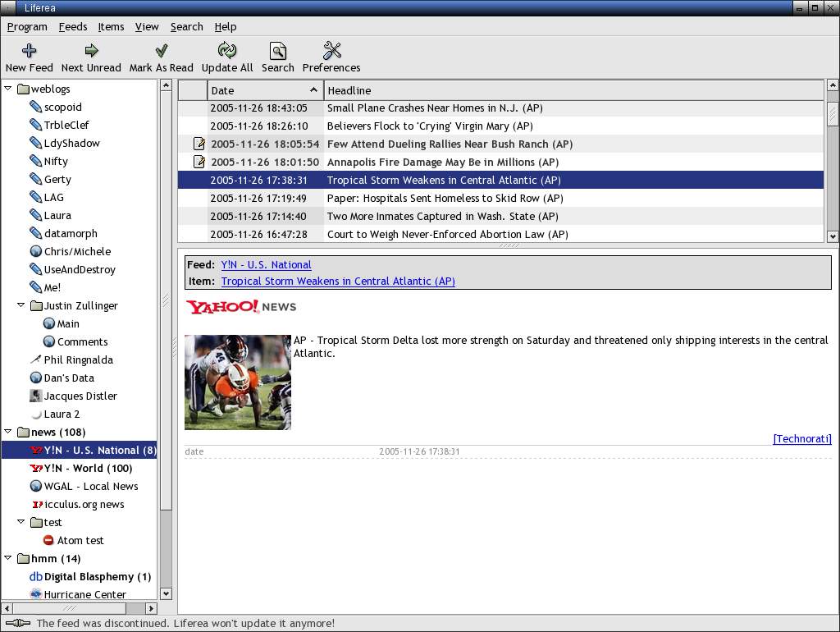Select the TrbleClef feed icon

[x=36, y=125]
